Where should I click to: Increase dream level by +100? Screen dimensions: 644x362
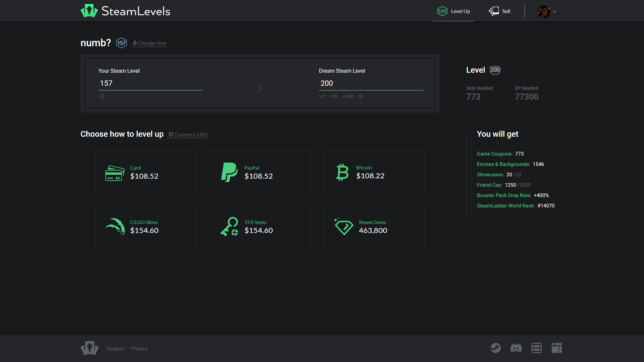(348, 96)
